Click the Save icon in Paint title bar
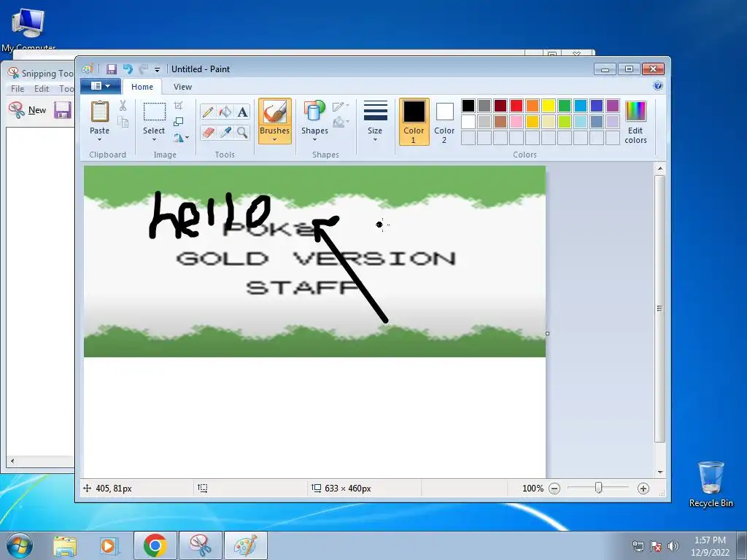Screen dimensions: 747x560 pyautogui.click(x=112, y=69)
